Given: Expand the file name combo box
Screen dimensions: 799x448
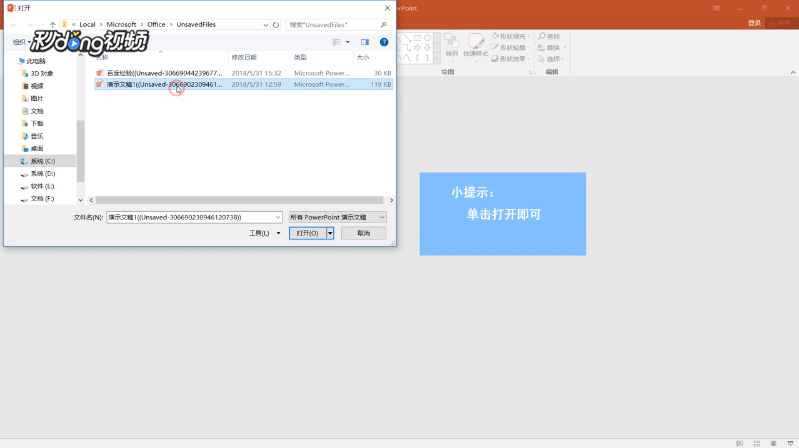Looking at the screenshot, I should click(278, 217).
